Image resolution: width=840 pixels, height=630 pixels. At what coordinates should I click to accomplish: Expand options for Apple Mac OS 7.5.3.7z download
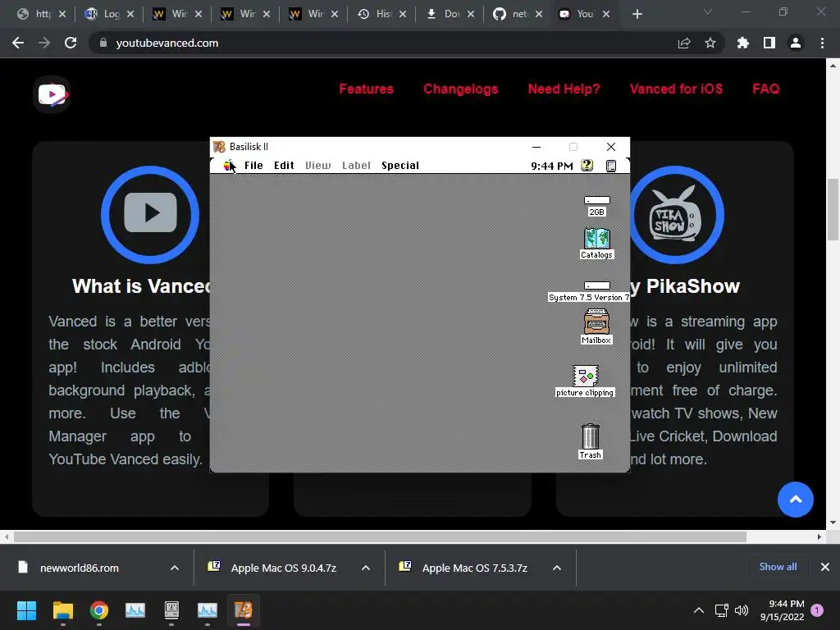tap(557, 568)
